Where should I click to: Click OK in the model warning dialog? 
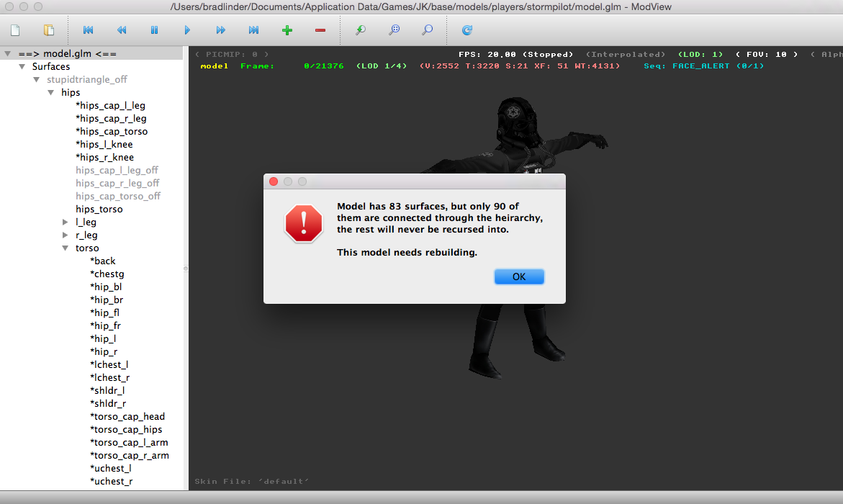[x=519, y=276]
